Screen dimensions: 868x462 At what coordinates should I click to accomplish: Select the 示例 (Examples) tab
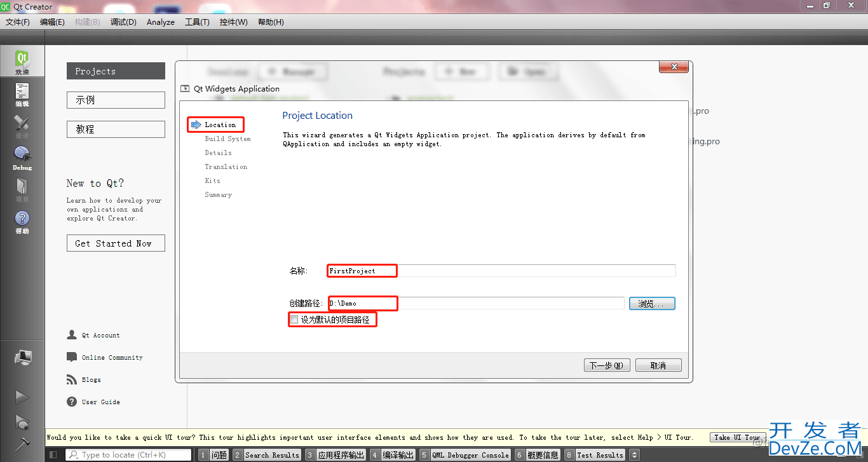coord(116,100)
